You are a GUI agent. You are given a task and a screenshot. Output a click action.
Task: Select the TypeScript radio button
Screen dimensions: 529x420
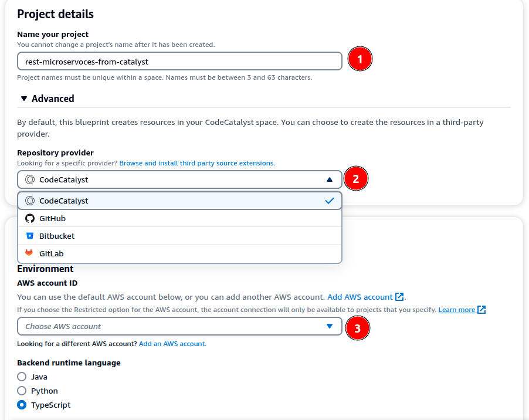click(22, 405)
